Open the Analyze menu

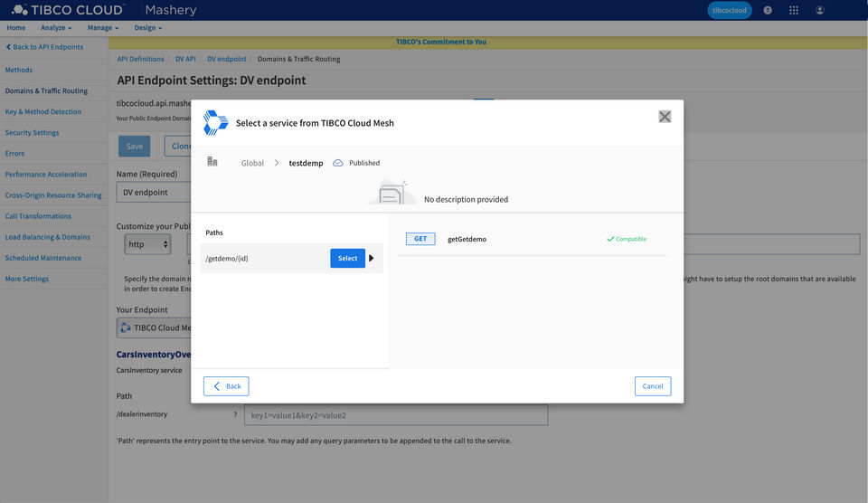[56, 28]
